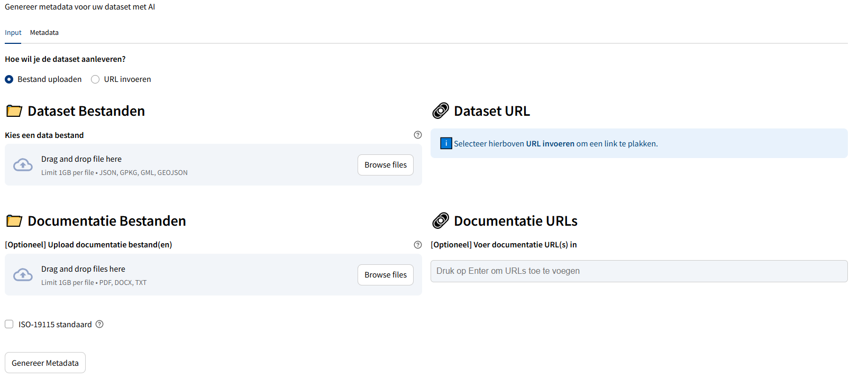Click the link icon beside Dataset URL
This screenshot has height=388, width=868.
(441, 111)
